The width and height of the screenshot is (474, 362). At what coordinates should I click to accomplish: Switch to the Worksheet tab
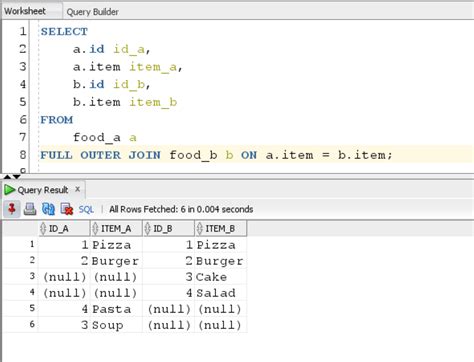[x=25, y=11]
